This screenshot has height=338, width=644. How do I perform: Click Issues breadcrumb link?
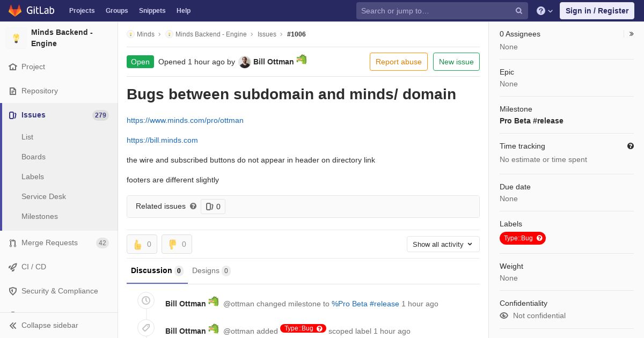[x=267, y=34]
